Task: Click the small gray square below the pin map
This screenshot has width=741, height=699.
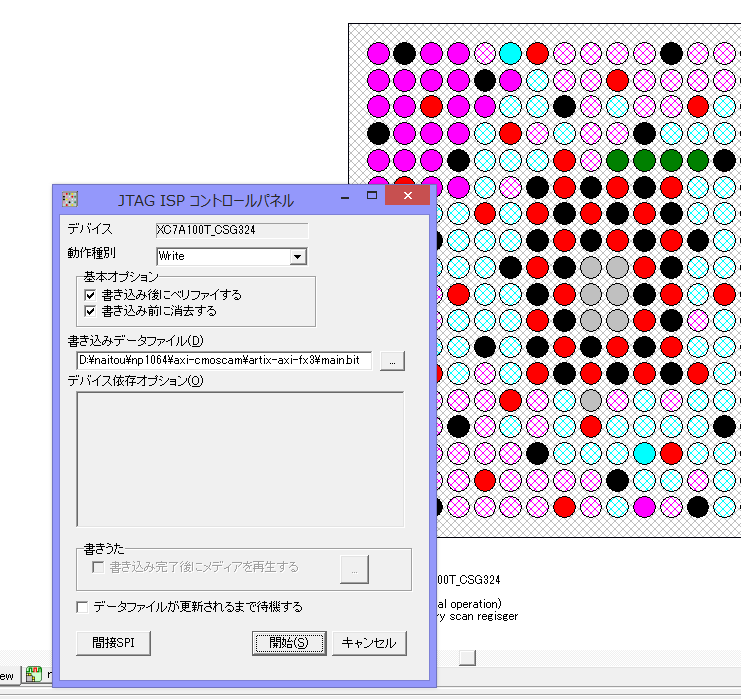Action: point(467,657)
